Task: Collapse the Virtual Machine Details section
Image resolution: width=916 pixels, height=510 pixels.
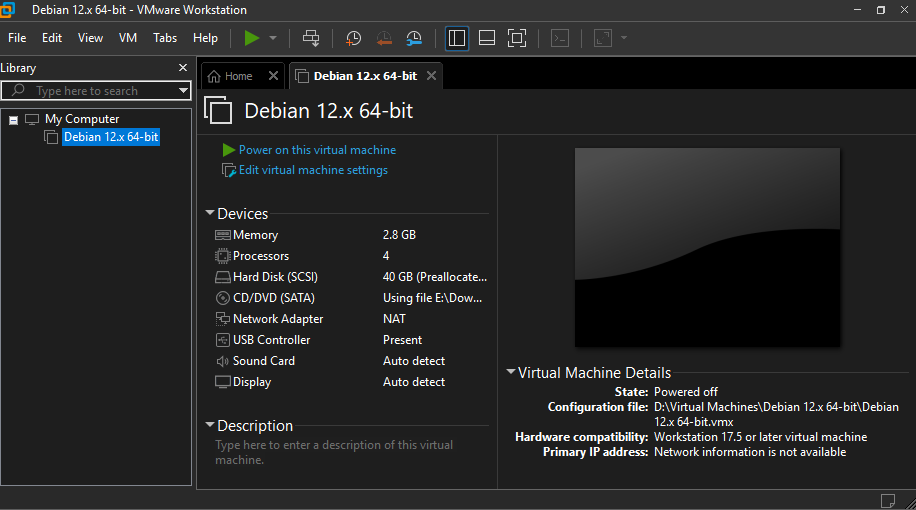Action: tap(511, 372)
